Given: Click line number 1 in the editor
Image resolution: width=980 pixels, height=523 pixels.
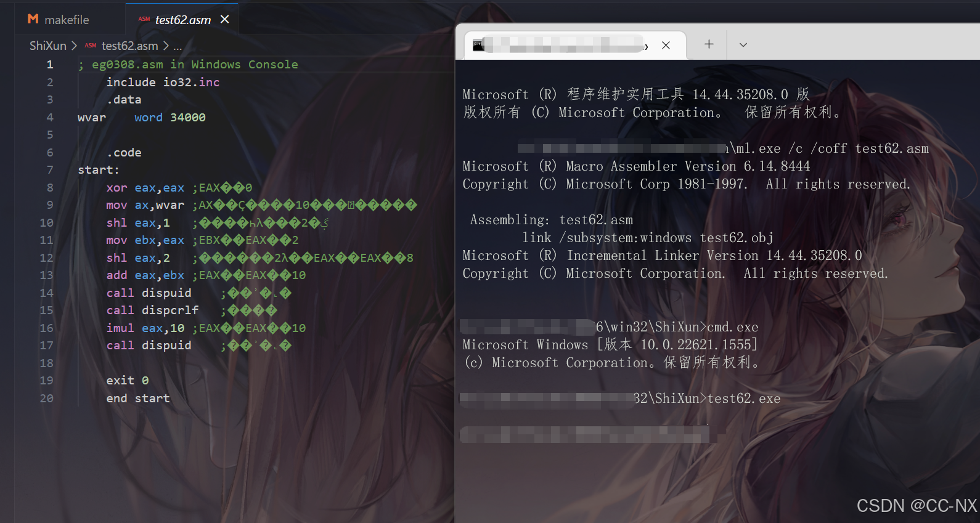Looking at the screenshot, I should click(50, 65).
